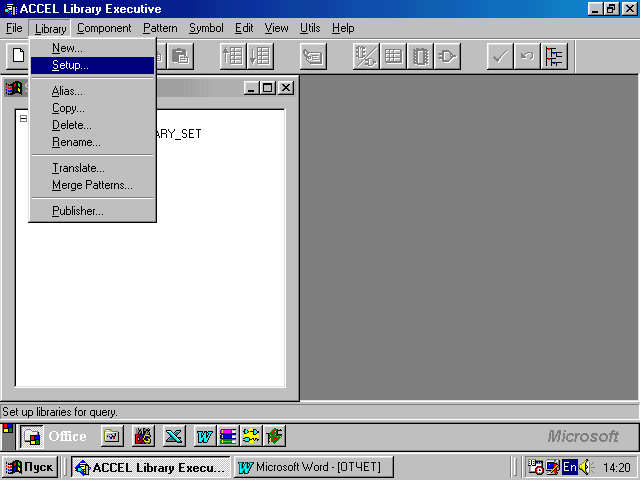Image resolution: width=640 pixels, height=480 pixels.
Task: Open the pattern view chip icon
Action: click(x=420, y=56)
